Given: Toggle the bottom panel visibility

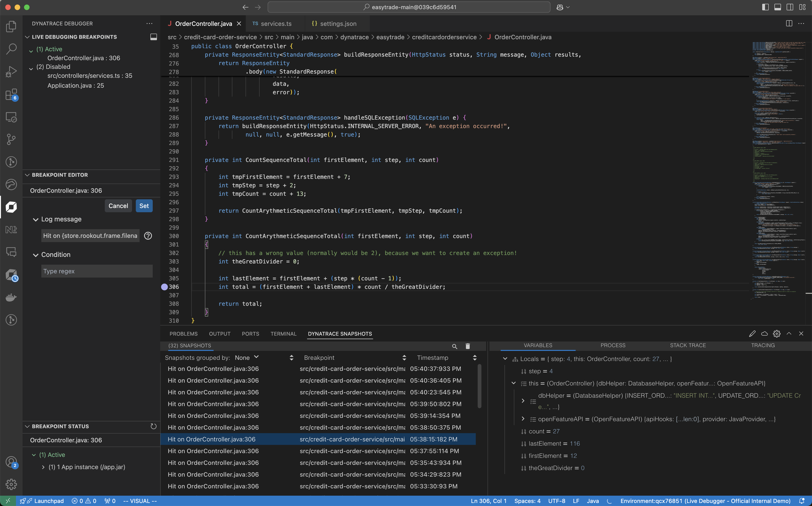Looking at the screenshot, I should tap(777, 7).
